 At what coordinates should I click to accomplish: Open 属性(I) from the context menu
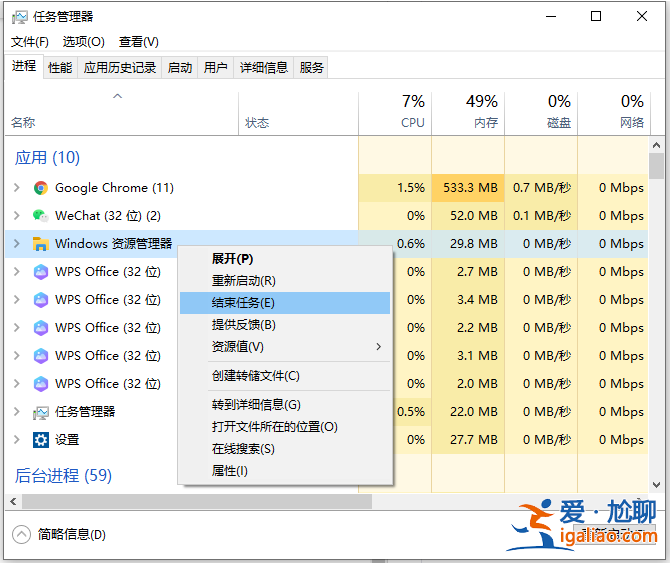pyautogui.click(x=285, y=471)
